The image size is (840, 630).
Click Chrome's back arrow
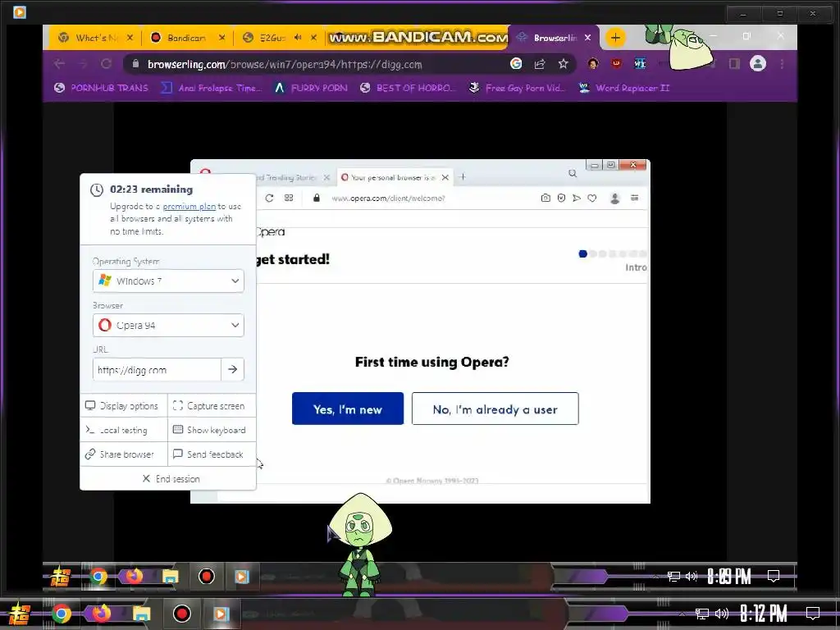point(59,64)
